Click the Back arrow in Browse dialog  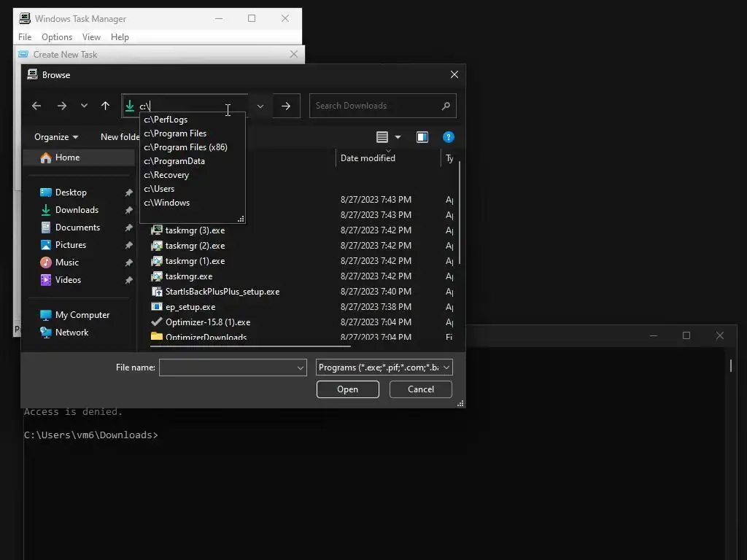tap(36, 106)
